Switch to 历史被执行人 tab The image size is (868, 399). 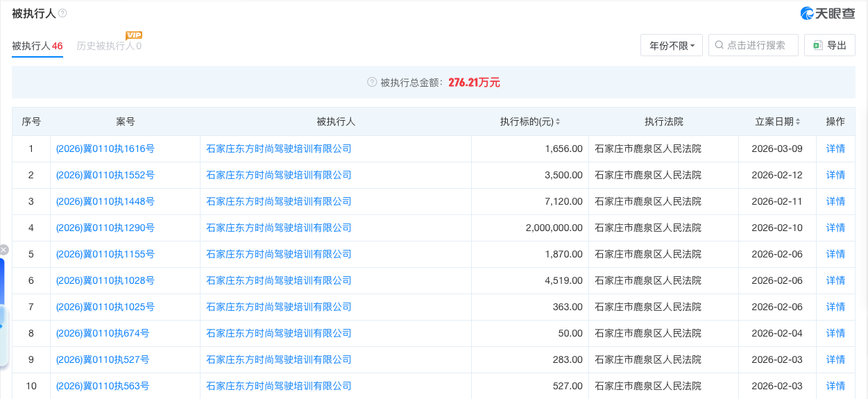(x=108, y=46)
